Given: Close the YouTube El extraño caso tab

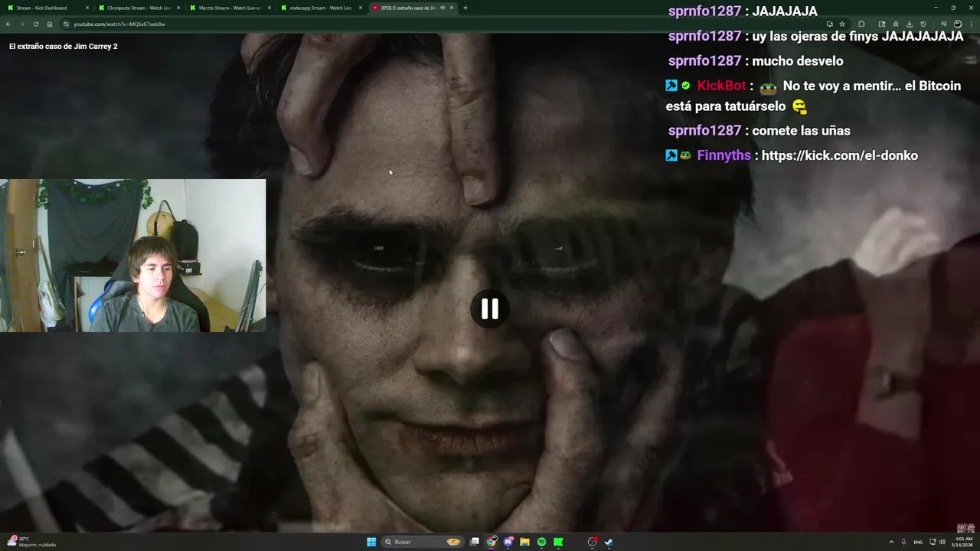Looking at the screenshot, I should [452, 8].
